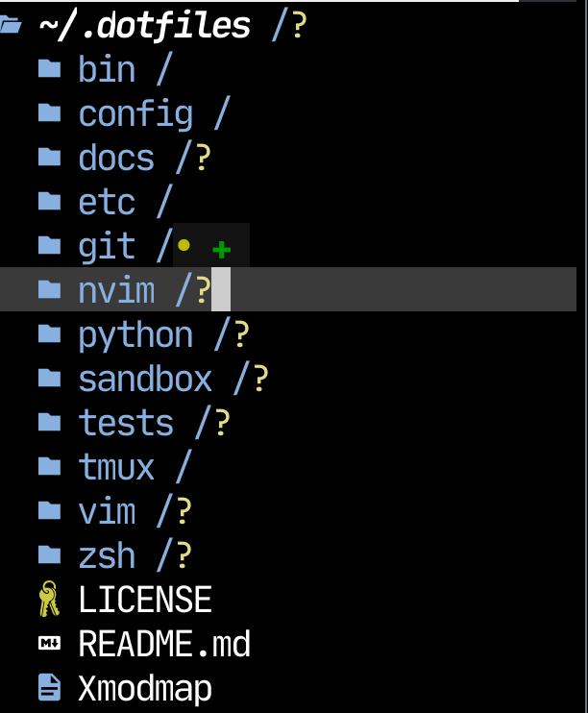Click the question mark after sandbox
Screen dimensions: 588x713
click(x=260, y=378)
